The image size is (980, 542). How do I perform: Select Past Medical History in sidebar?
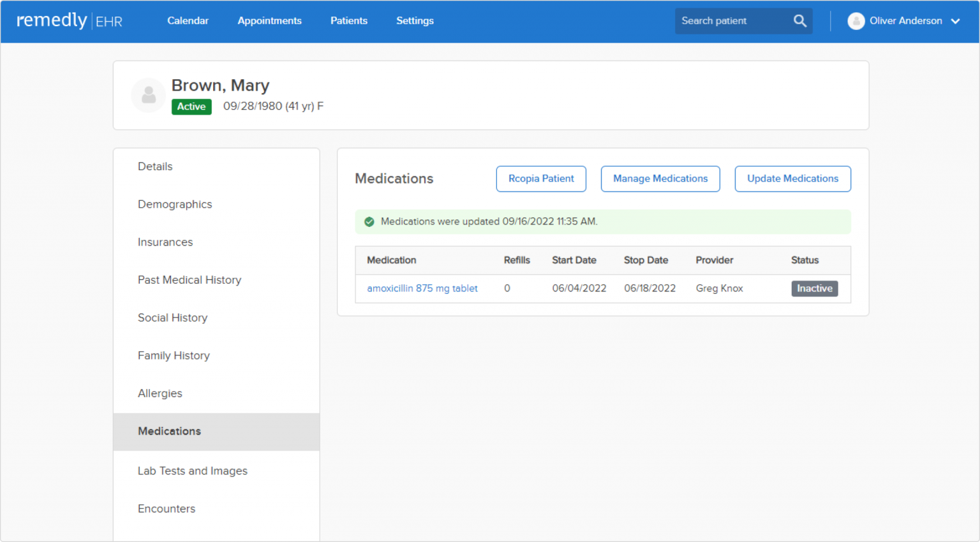189,280
